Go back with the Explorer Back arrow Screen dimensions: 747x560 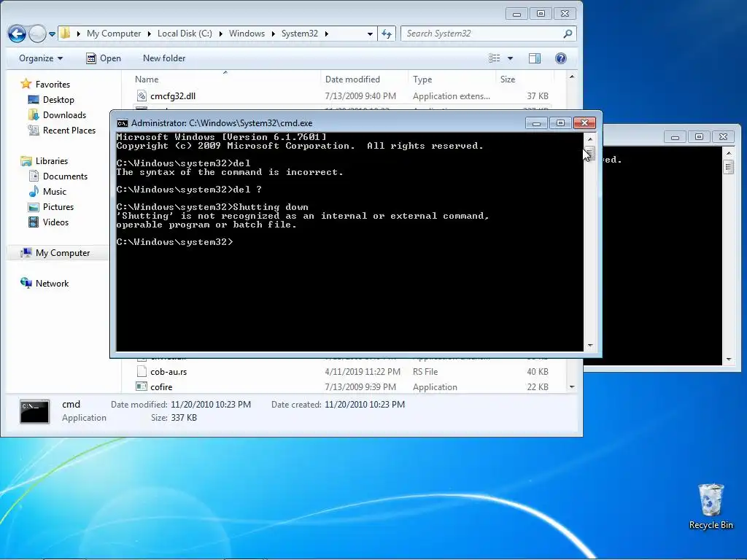[17, 34]
